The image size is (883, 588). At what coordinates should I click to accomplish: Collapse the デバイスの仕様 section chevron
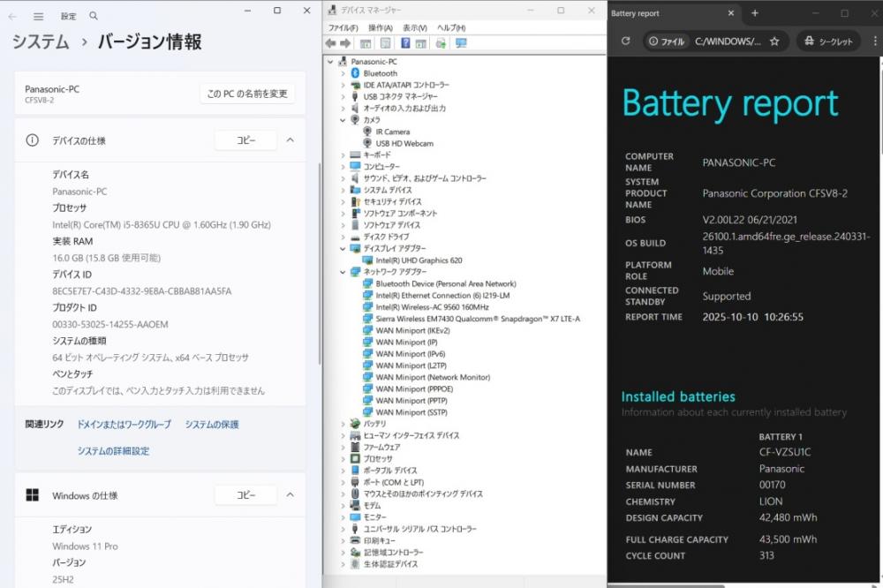pos(290,140)
